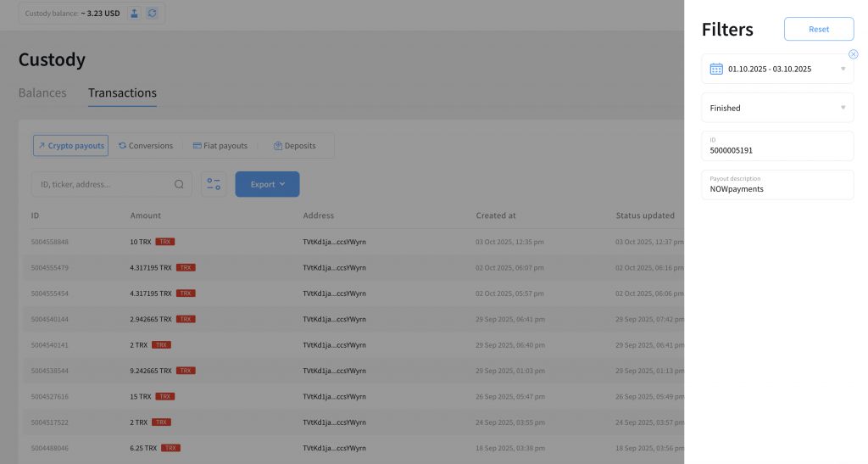This screenshot has height=464, width=868.
Task: Clear the date range with the X icon
Action: [x=853, y=54]
